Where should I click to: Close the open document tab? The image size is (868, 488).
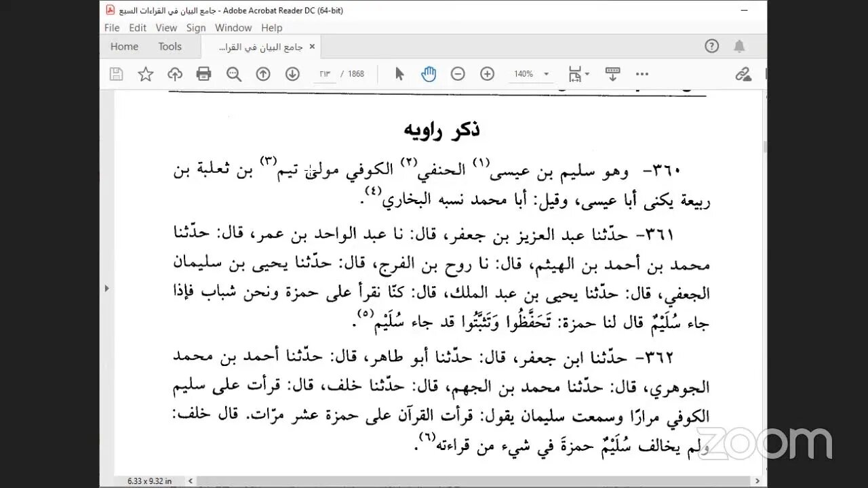click(312, 46)
